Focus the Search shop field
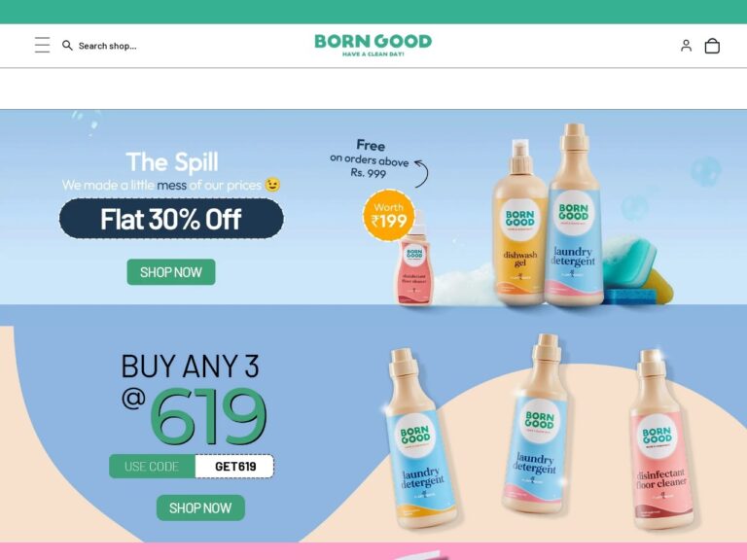 (107, 46)
